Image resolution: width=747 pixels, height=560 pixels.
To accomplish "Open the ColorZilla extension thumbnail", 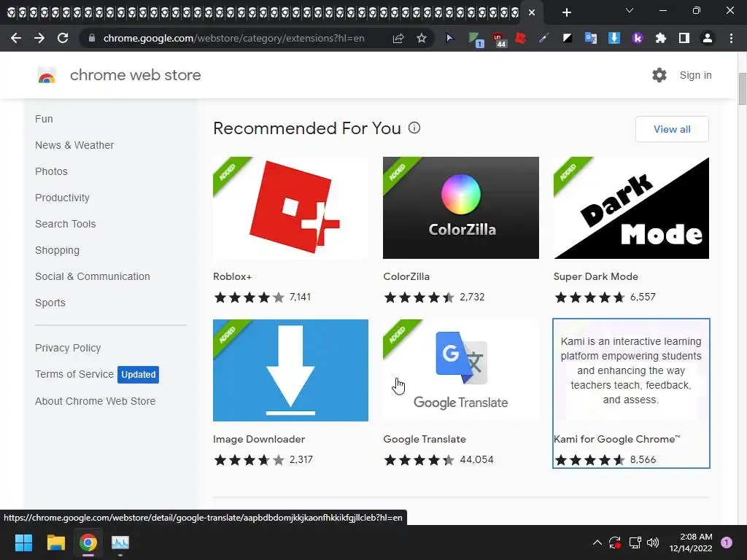I will pyautogui.click(x=461, y=208).
